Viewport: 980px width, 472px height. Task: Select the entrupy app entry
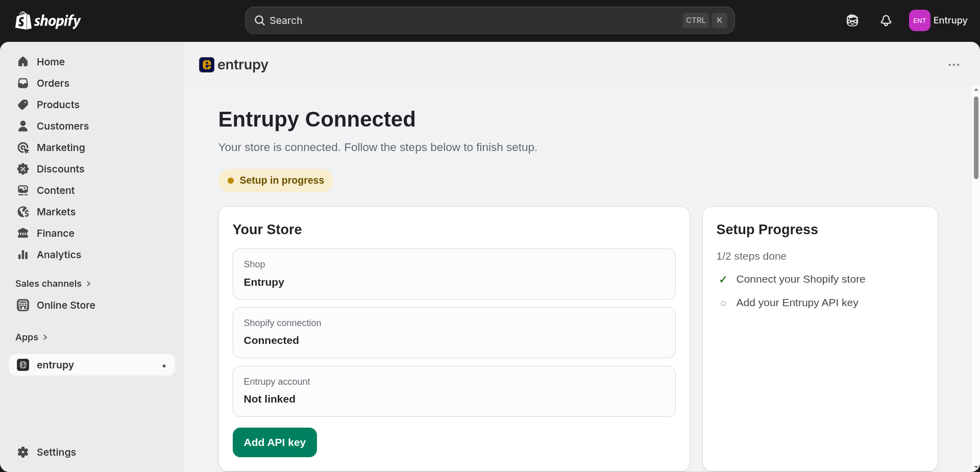click(92, 365)
